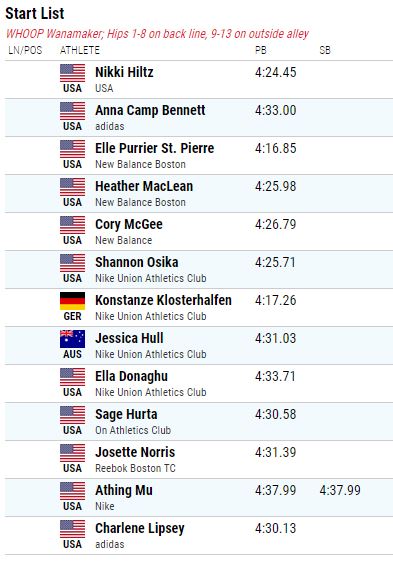The image size is (393, 567).
Task: Click the USA flag next to Cory McGee
Action: 72,225
